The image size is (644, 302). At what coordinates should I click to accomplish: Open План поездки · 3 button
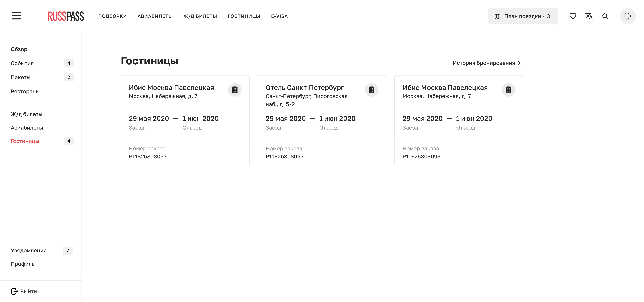(523, 16)
